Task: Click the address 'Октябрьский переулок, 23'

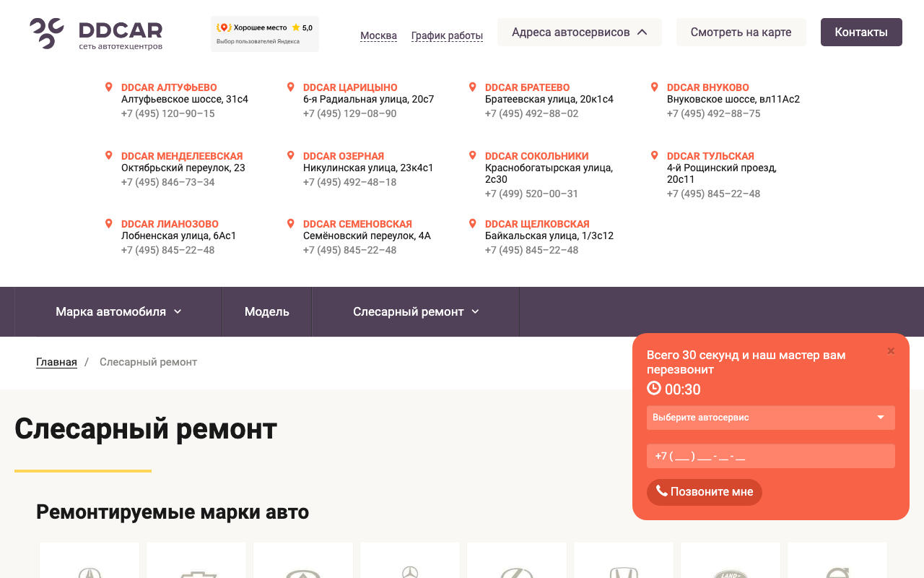Action: pos(183,168)
